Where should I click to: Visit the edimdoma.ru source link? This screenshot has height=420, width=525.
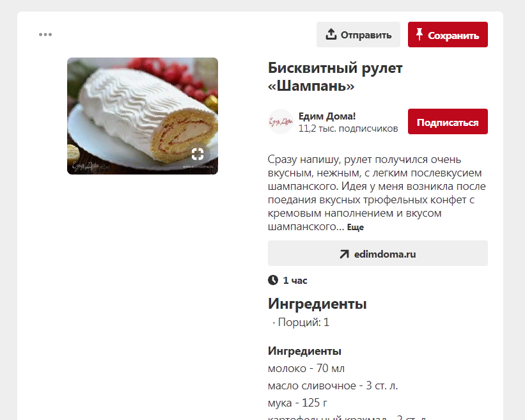click(378, 253)
